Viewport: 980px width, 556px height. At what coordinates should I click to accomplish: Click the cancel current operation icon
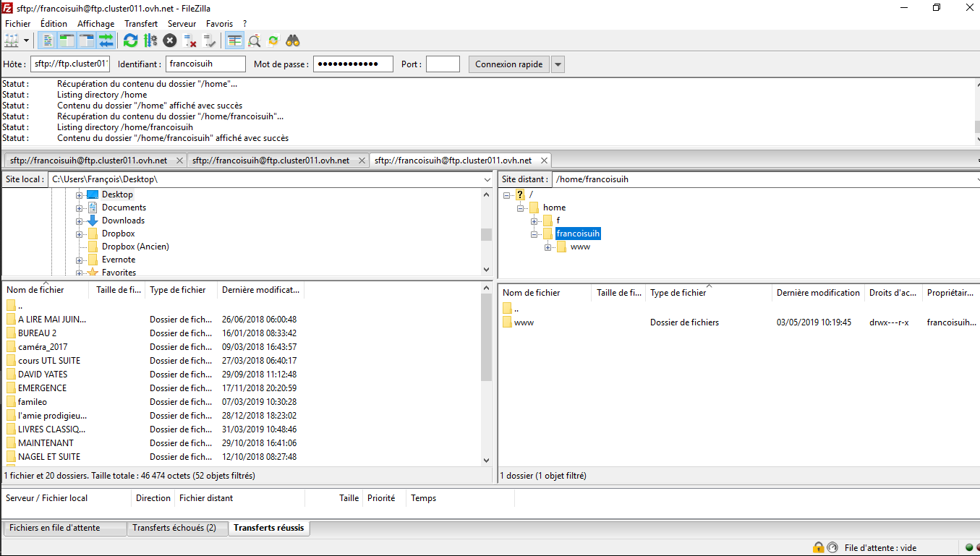pos(170,40)
